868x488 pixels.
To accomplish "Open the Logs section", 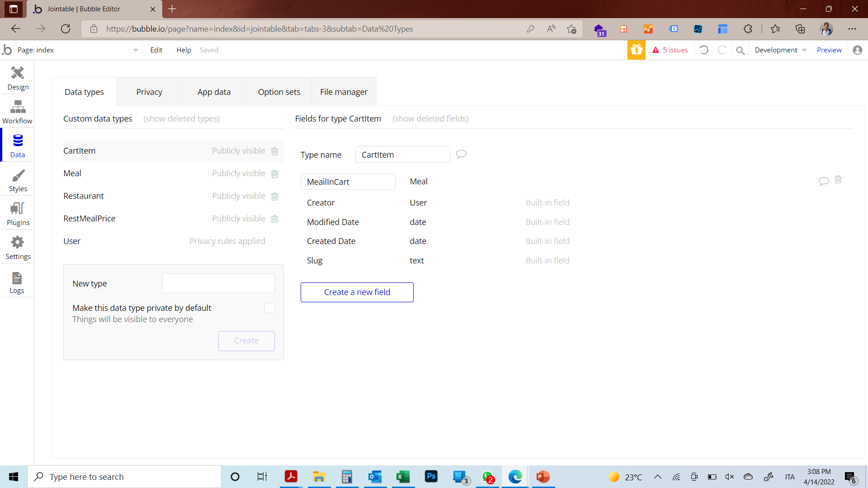I will (x=17, y=282).
